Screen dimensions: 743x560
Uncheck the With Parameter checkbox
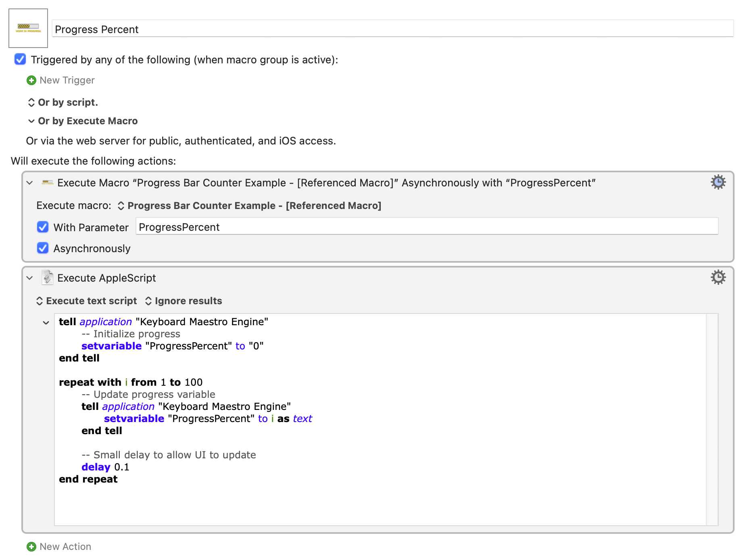43,227
